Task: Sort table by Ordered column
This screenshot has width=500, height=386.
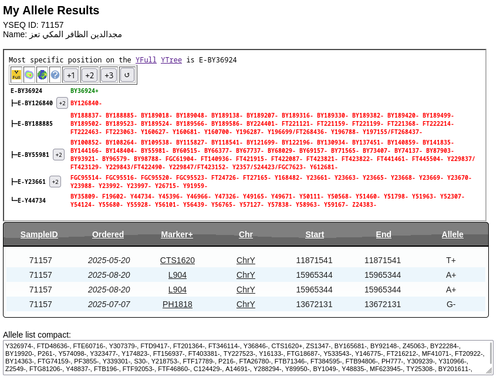Action: [108, 235]
